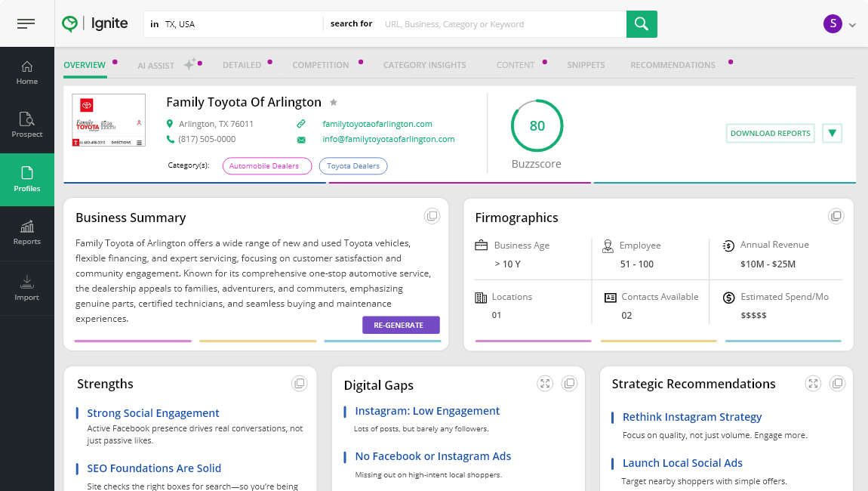The width and height of the screenshot is (868, 491).
Task: Open Import in the sidebar
Action: pyautogui.click(x=27, y=288)
